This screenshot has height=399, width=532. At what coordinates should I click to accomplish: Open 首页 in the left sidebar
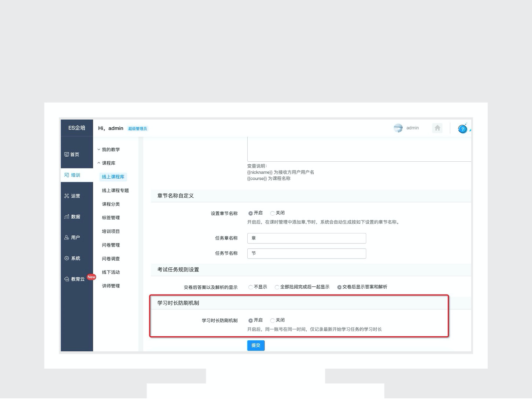point(72,154)
